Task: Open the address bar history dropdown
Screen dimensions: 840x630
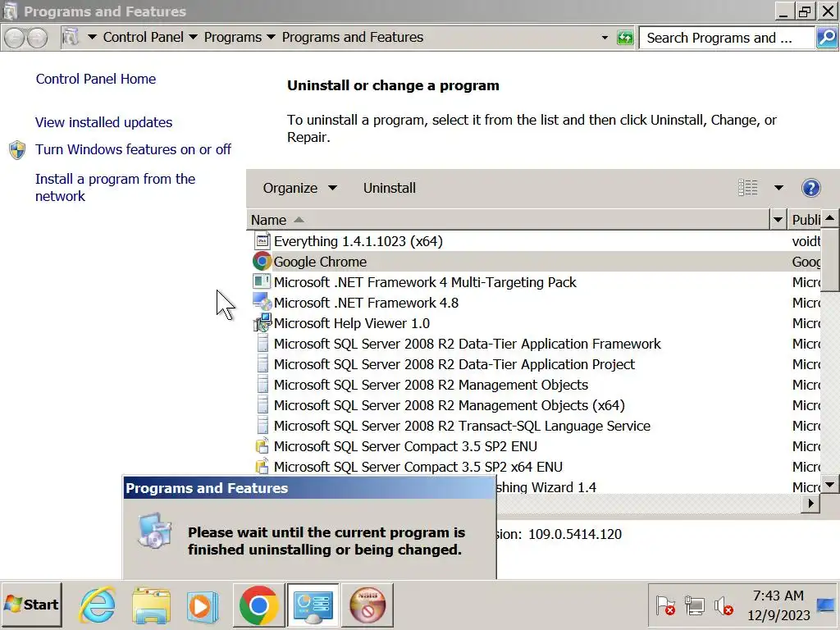Action: (x=605, y=38)
